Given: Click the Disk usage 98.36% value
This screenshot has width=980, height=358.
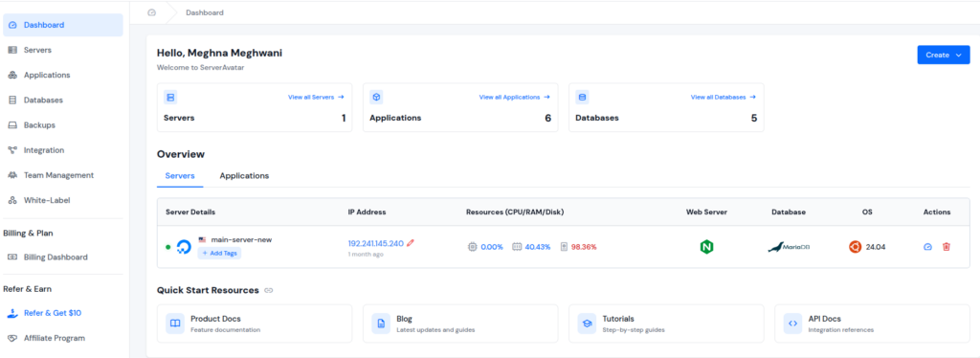Looking at the screenshot, I should pyautogui.click(x=584, y=247).
